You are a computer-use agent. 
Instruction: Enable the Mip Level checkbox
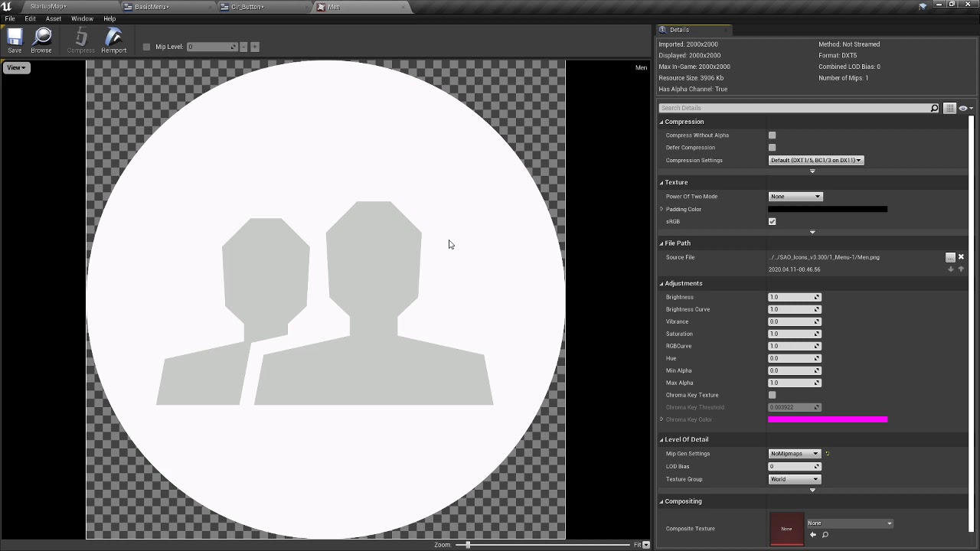tap(146, 47)
